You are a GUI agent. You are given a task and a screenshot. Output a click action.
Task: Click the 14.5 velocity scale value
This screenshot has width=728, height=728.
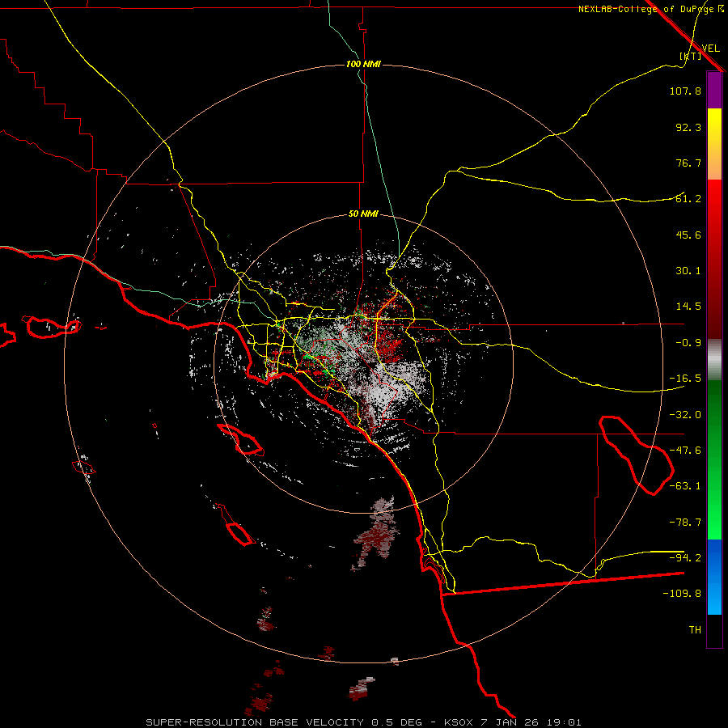(x=688, y=307)
